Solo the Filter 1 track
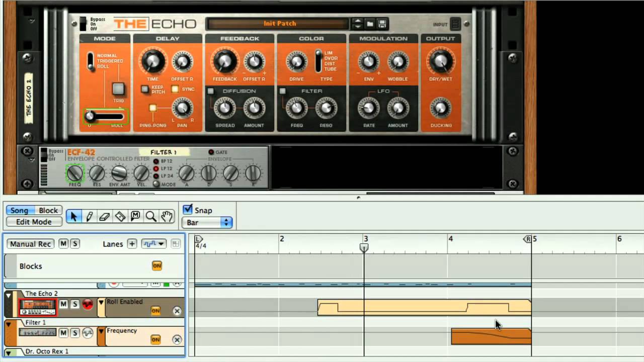 point(75,333)
